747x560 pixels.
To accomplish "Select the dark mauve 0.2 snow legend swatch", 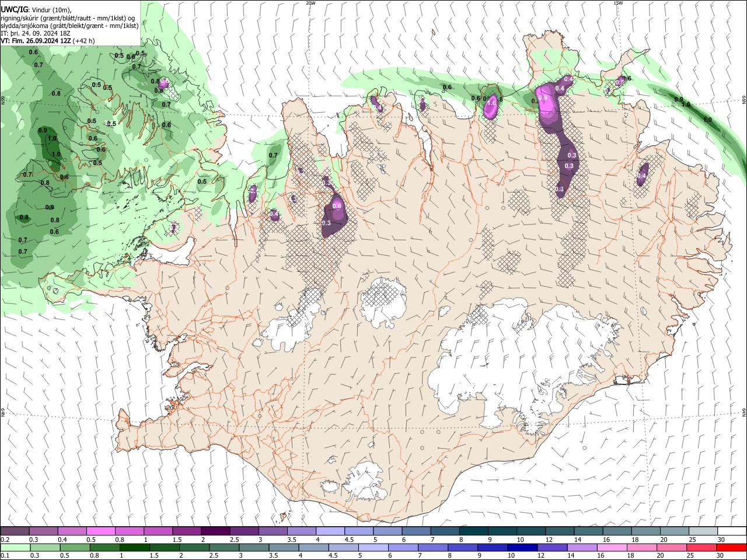I will point(15,531).
